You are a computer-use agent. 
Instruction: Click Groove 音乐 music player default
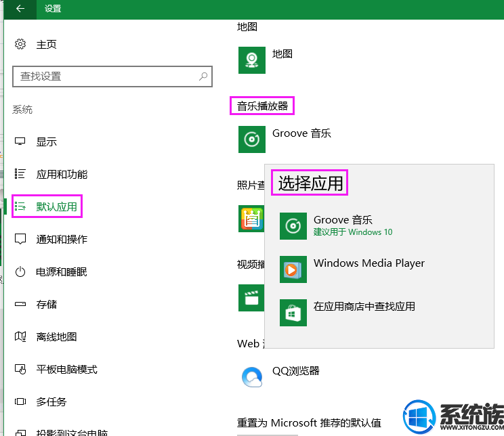pos(301,133)
